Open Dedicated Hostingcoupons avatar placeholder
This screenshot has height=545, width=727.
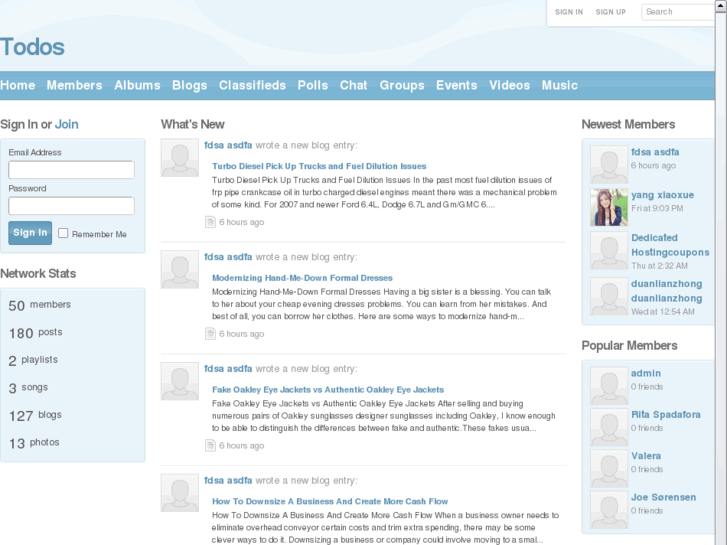(x=609, y=250)
